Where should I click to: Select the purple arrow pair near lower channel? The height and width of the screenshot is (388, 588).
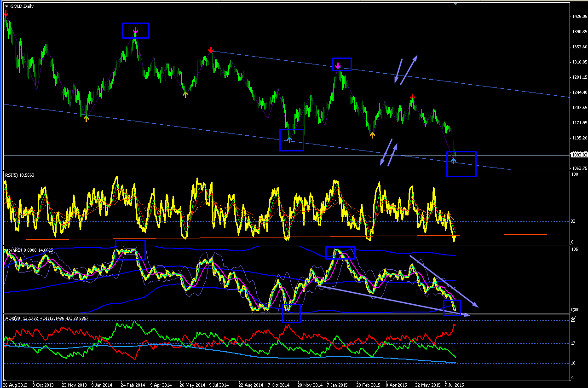pyautogui.click(x=389, y=152)
